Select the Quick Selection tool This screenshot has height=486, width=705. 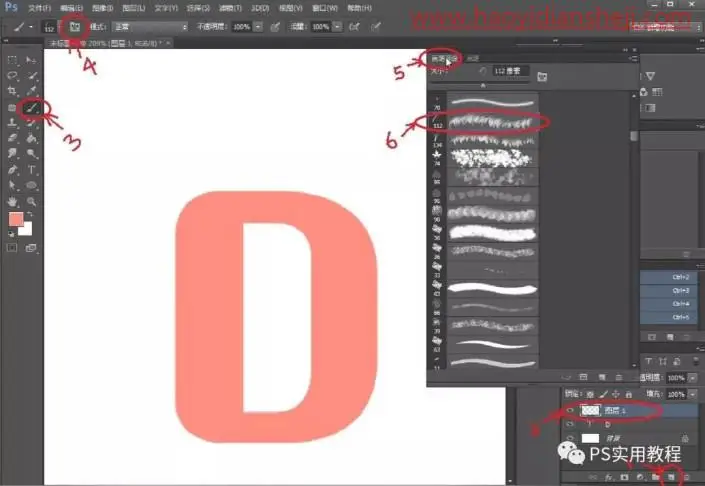pos(31,76)
